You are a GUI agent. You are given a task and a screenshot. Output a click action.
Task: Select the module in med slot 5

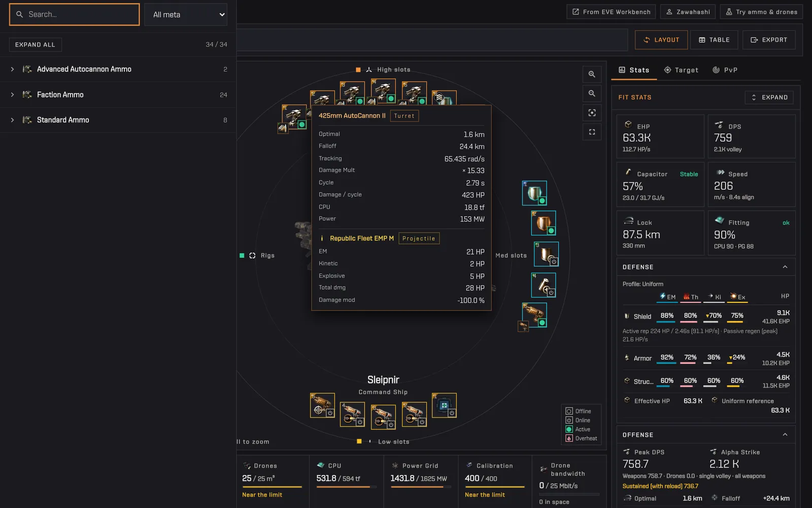click(534, 315)
